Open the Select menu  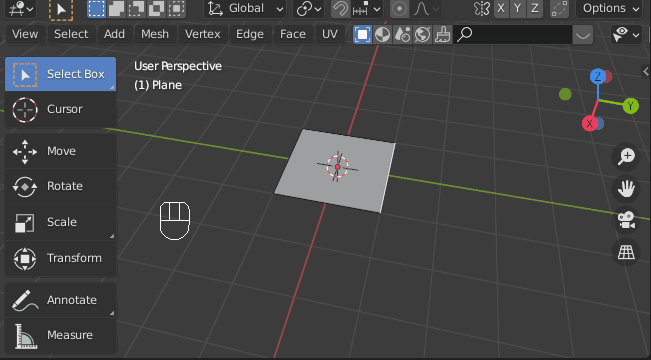[x=71, y=34]
